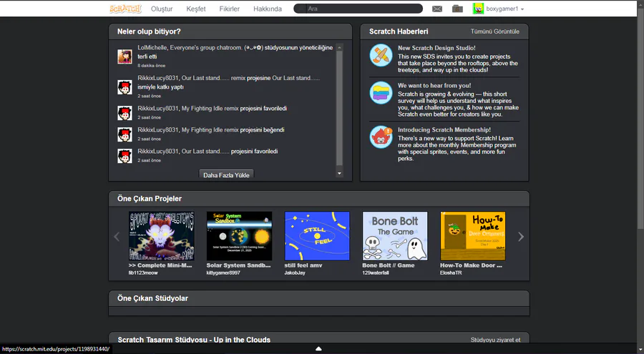The width and height of the screenshot is (644, 354).
Task: Click avatar beside My Fighting Idle beğendi
Action: click(x=125, y=134)
